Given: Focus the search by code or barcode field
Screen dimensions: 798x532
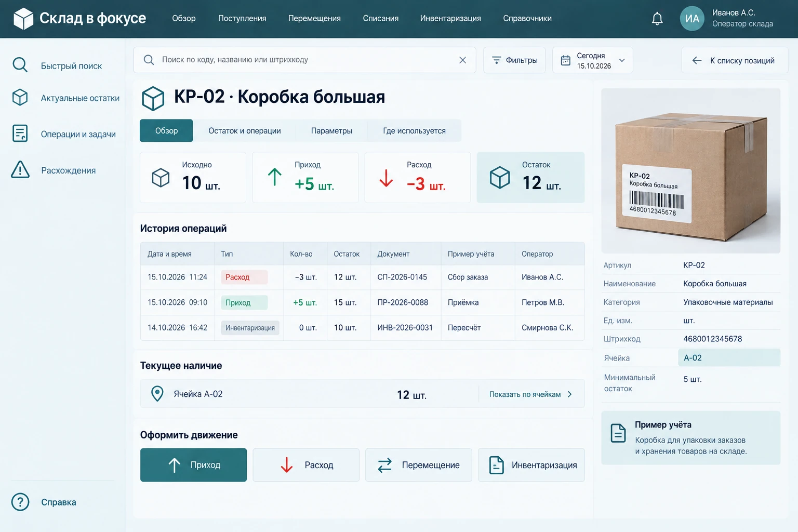Looking at the screenshot, I should pos(304,60).
